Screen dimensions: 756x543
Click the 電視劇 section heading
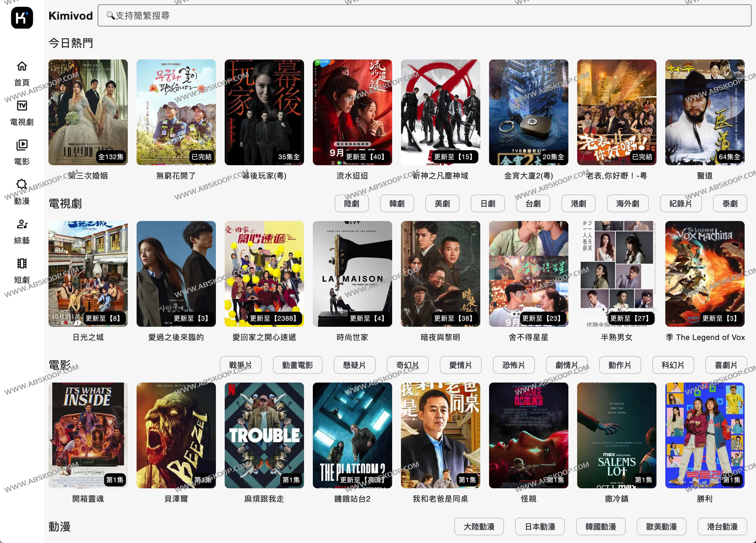click(x=65, y=203)
